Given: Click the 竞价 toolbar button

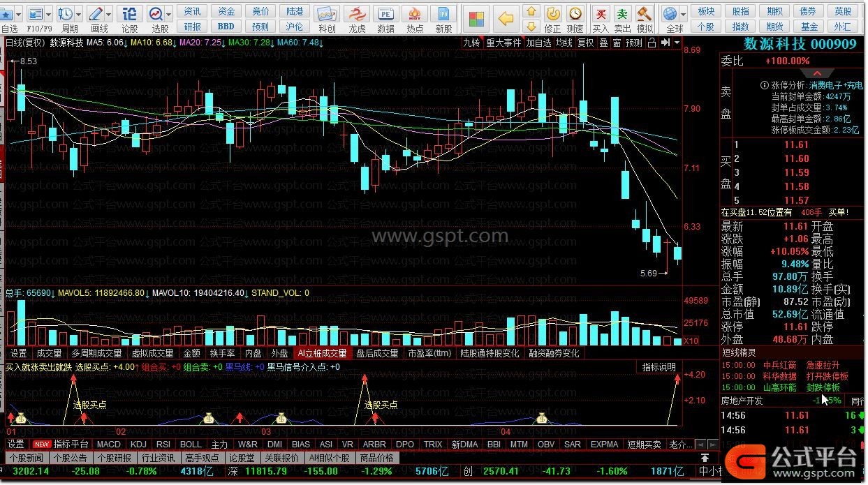Looking at the screenshot, I should pyautogui.click(x=260, y=11).
